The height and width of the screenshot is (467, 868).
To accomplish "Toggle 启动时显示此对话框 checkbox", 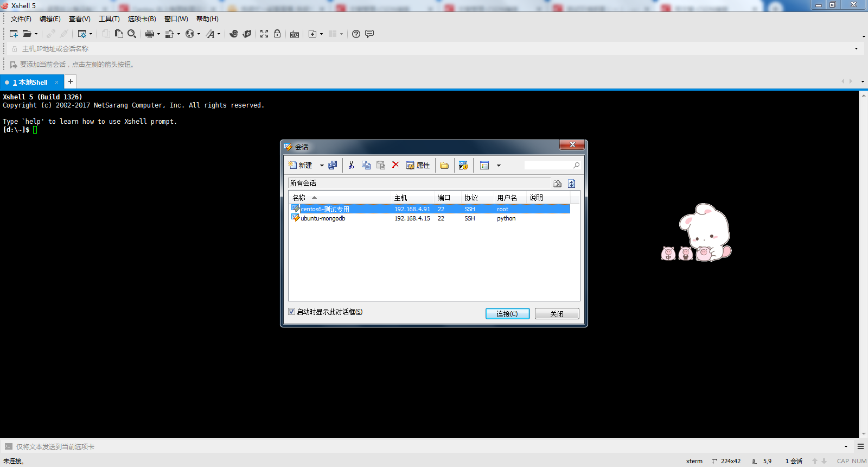I will (x=292, y=312).
